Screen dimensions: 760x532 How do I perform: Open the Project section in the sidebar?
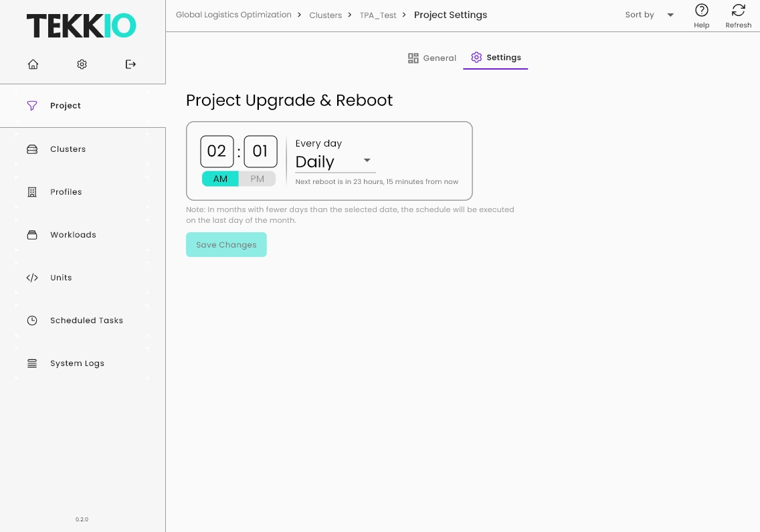click(x=65, y=106)
